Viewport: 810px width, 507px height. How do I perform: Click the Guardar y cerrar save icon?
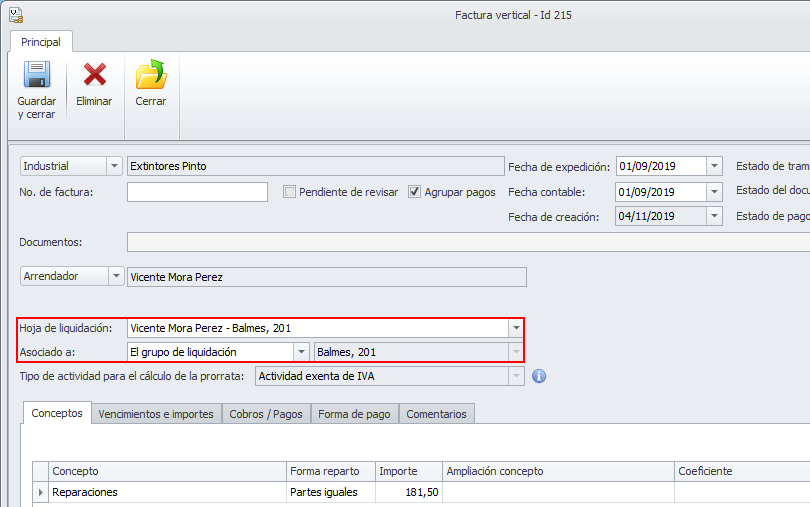point(37,74)
